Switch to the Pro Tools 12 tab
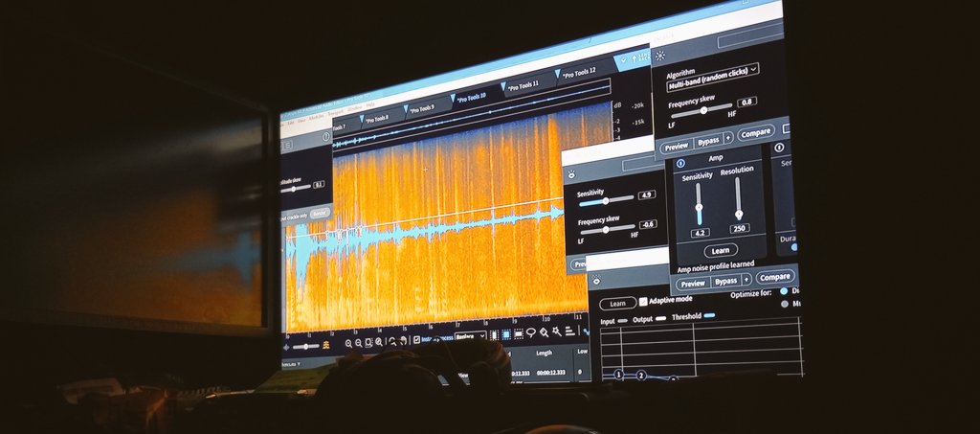Screen dimensions: 980x434 [579, 73]
